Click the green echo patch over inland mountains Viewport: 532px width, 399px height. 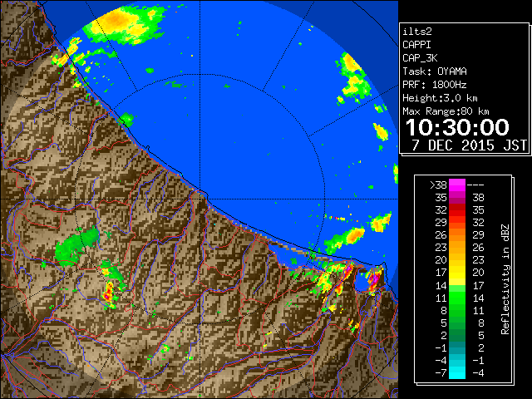76,247
